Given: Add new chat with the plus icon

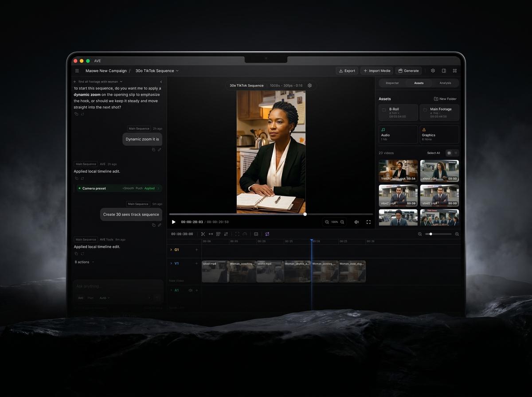Looking at the screenshot, I should pos(75,82).
